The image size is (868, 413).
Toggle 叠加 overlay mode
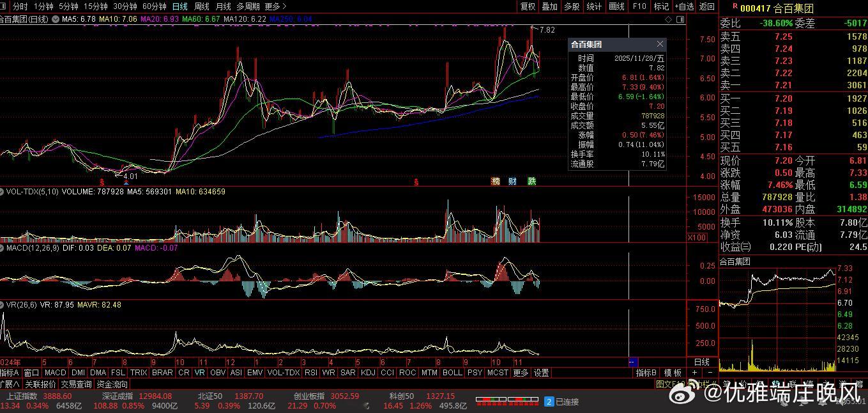[x=549, y=6]
